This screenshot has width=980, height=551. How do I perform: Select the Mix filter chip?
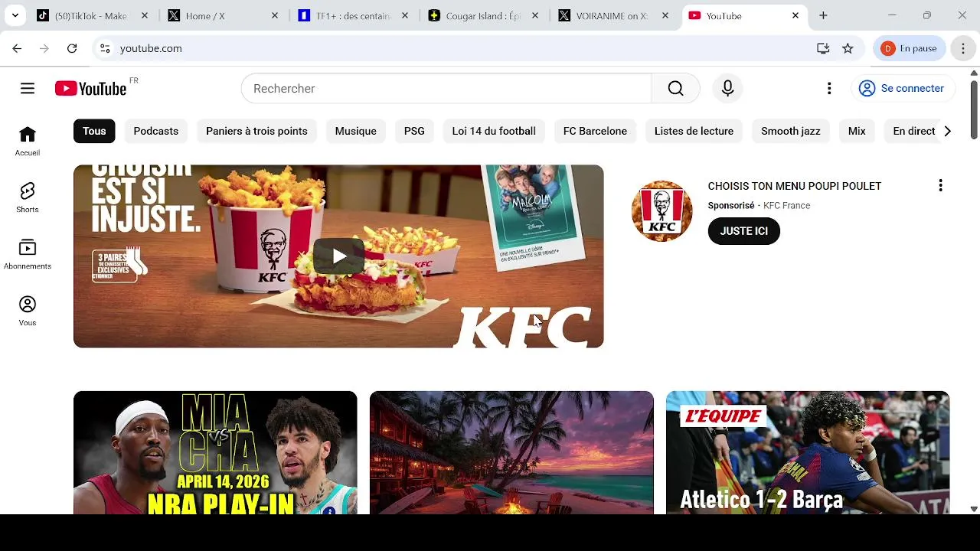[x=857, y=131]
